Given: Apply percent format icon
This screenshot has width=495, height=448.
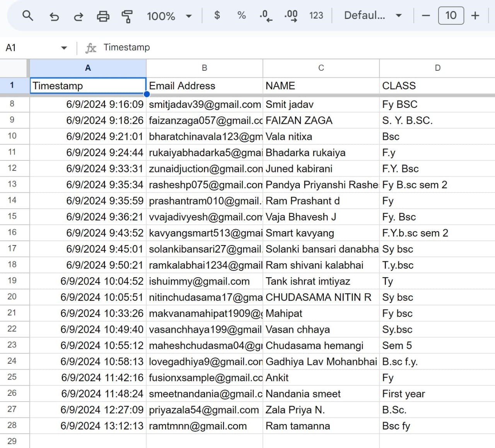Looking at the screenshot, I should [241, 15].
